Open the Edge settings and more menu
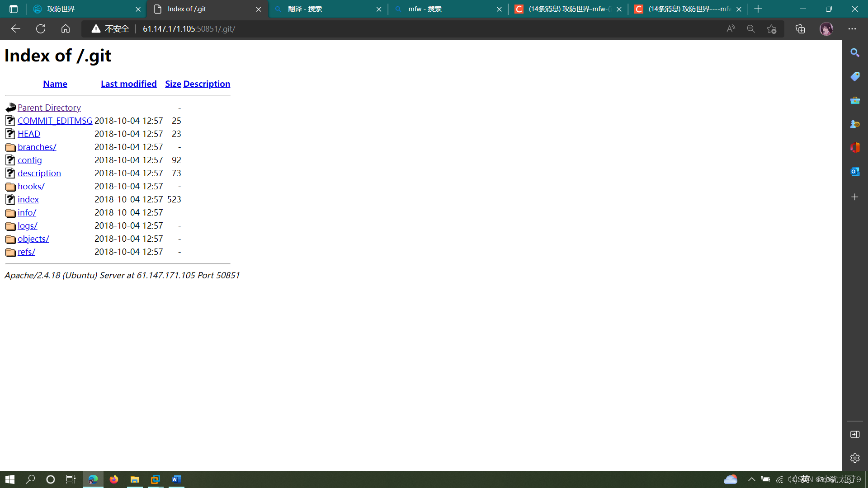 pyautogui.click(x=852, y=29)
